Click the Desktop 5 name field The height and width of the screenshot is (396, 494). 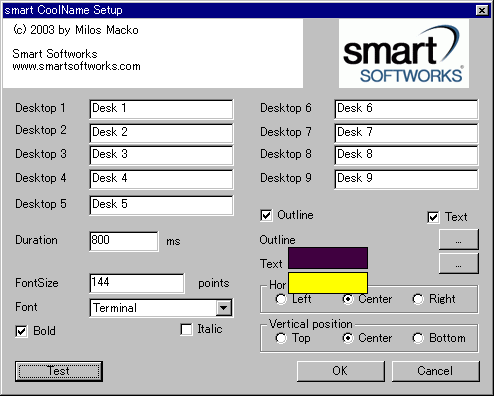click(x=161, y=205)
